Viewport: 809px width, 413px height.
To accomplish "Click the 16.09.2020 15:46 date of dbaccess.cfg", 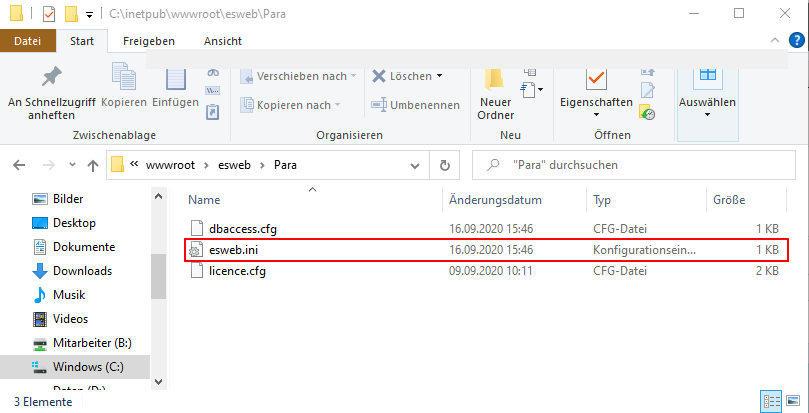I will click(x=491, y=228).
